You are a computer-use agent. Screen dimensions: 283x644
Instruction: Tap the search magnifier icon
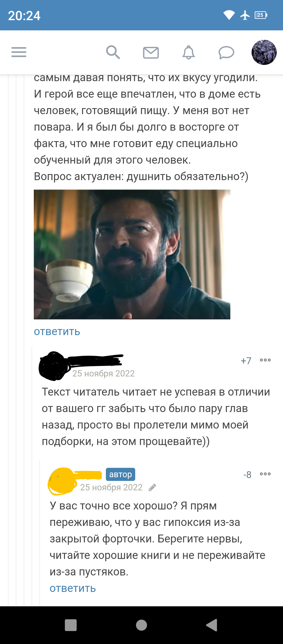113,52
